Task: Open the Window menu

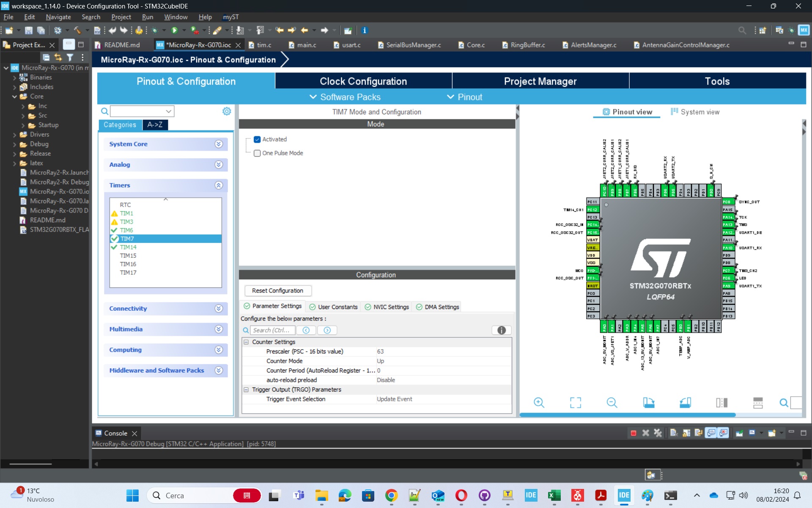Action: 176,17
